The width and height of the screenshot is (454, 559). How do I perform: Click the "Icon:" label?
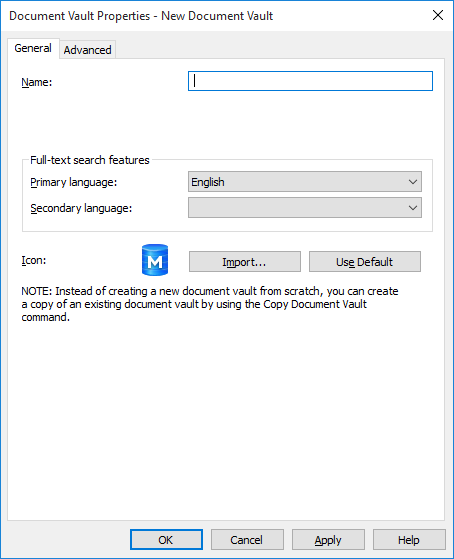click(34, 260)
